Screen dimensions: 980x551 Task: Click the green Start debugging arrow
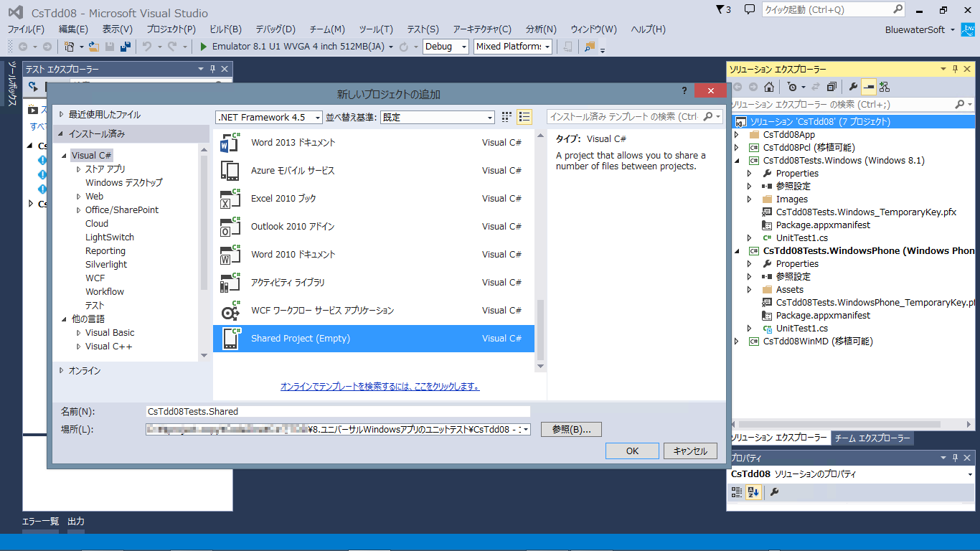click(204, 47)
